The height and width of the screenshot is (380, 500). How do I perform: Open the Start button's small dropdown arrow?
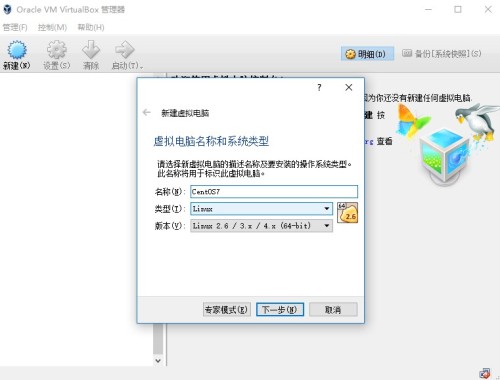142,67
